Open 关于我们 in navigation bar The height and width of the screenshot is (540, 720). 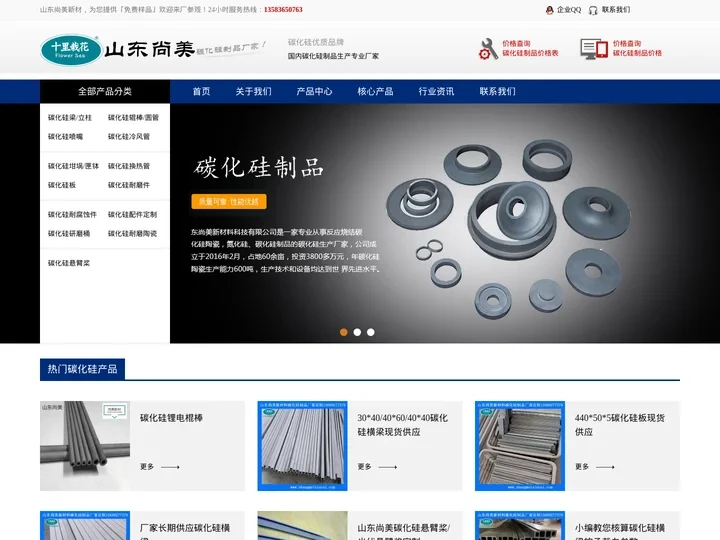click(x=253, y=91)
